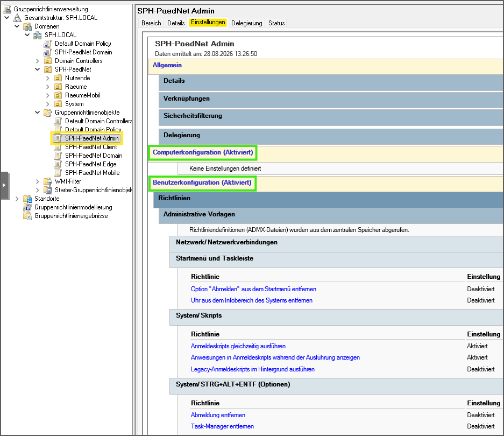Viewport: 504px width, 436px height.
Task: Toggle the Netzwerk/Netzwerkverbindungen section
Action: point(336,244)
